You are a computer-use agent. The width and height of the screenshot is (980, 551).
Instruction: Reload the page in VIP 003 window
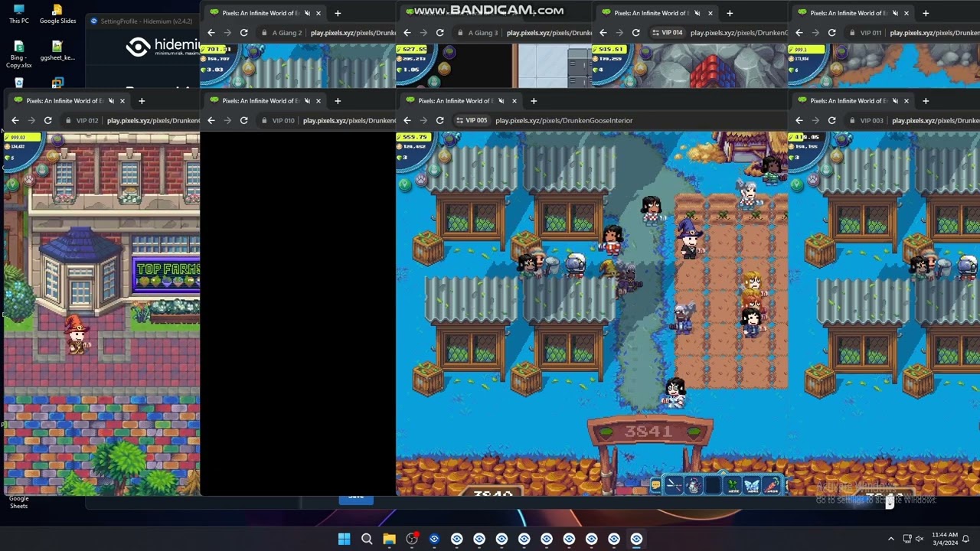831,120
